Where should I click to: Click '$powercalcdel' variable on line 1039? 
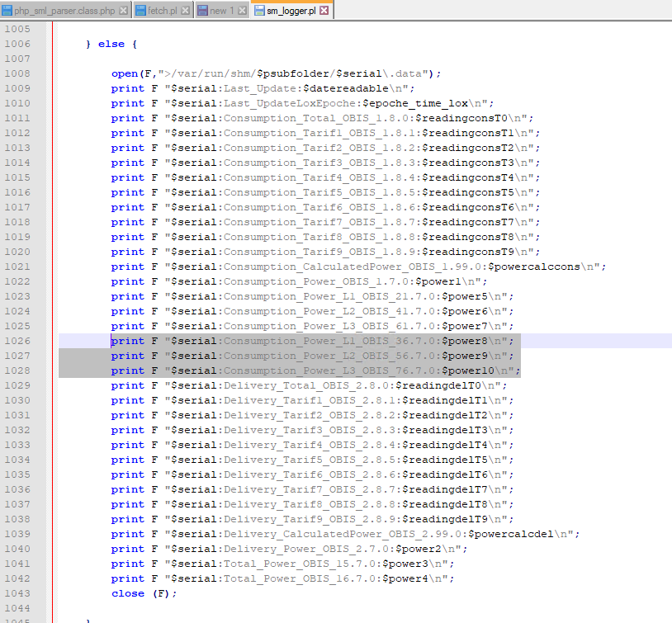point(511,535)
